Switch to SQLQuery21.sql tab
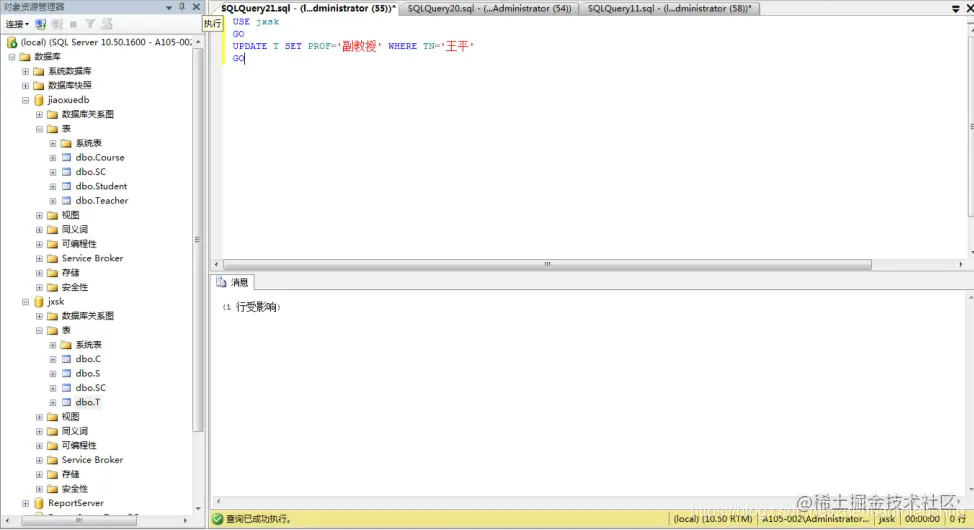The width and height of the screenshot is (974, 530). point(308,9)
